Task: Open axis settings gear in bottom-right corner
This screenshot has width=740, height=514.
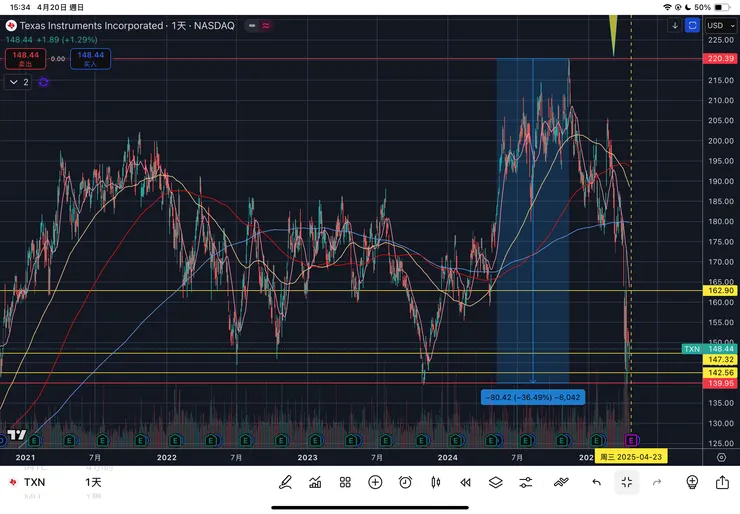Action: coord(721,457)
